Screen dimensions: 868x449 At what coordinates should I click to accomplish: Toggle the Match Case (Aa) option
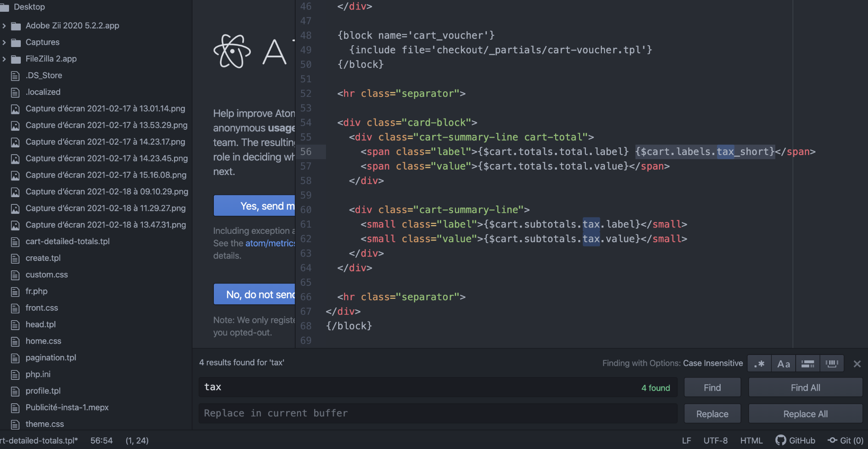click(x=783, y=364)
